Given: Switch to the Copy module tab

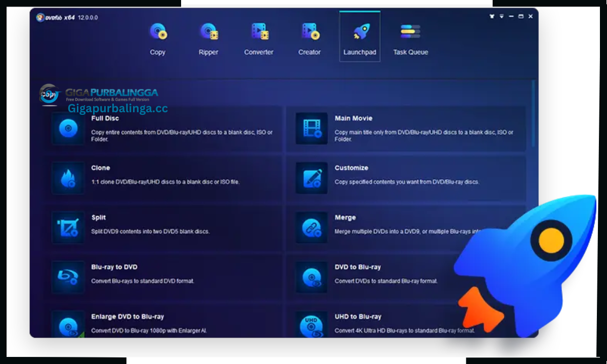Looking at the screenshot, I should [x=158, y=38].
